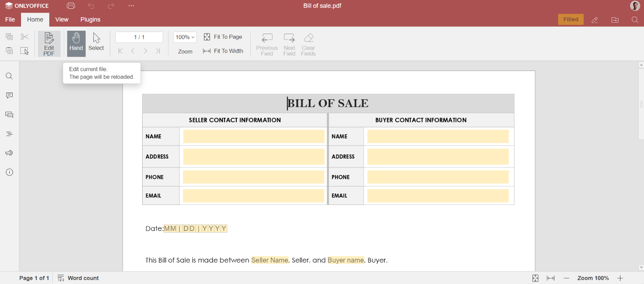Open the three-dots more options menu
Viewport: 644px width, 284px height.
[x=131, y=6]
